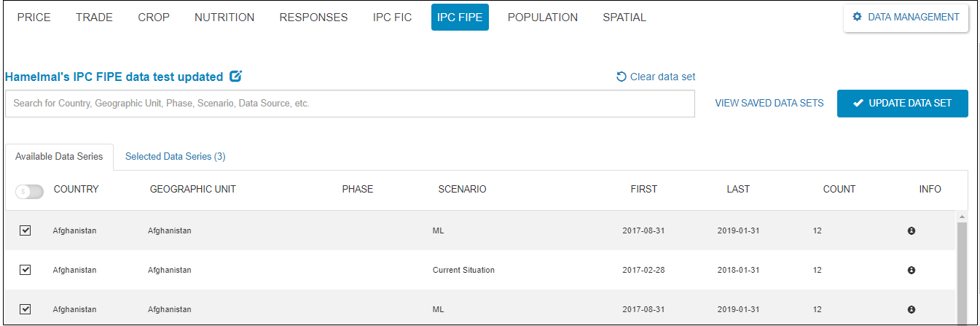Toggle the select-all switch beside Country header
980x326 pixels.
[29, 191]
